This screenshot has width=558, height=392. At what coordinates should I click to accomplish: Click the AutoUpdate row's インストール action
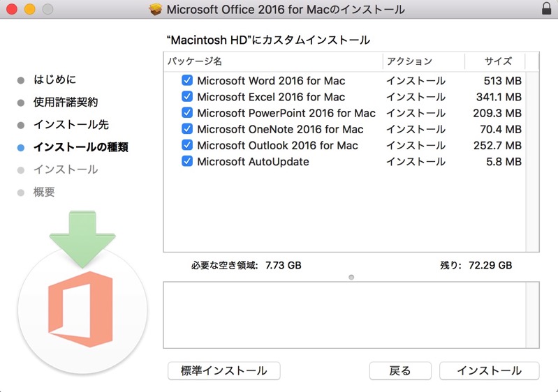point(416,162)
